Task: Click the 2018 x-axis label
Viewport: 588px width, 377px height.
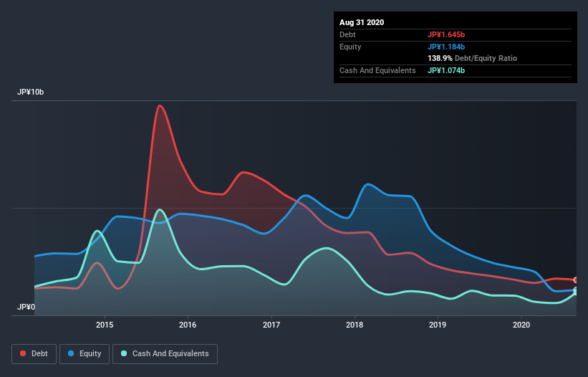Action: point(355,325)
